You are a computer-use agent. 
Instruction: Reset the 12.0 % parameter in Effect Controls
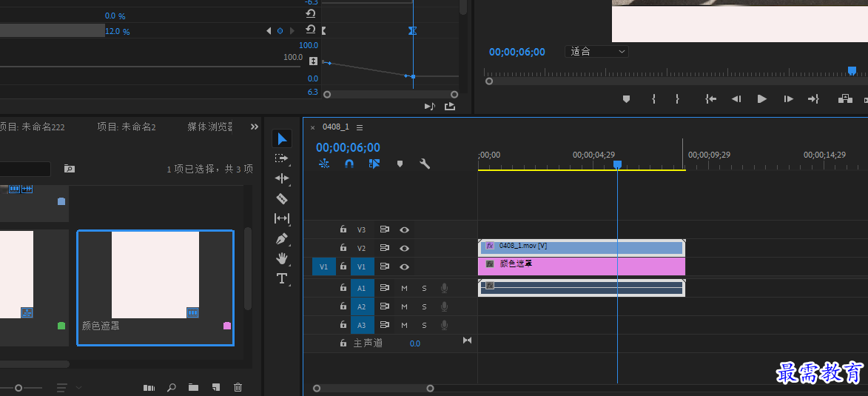311,30
